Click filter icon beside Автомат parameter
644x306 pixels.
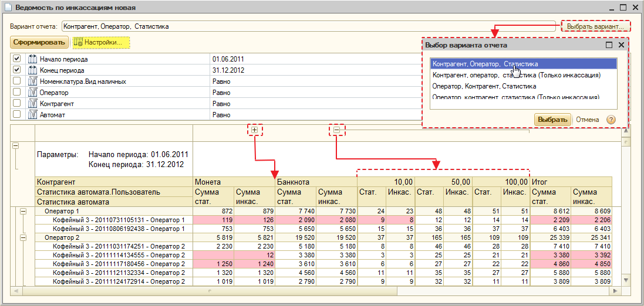click(x=33, y=115)
